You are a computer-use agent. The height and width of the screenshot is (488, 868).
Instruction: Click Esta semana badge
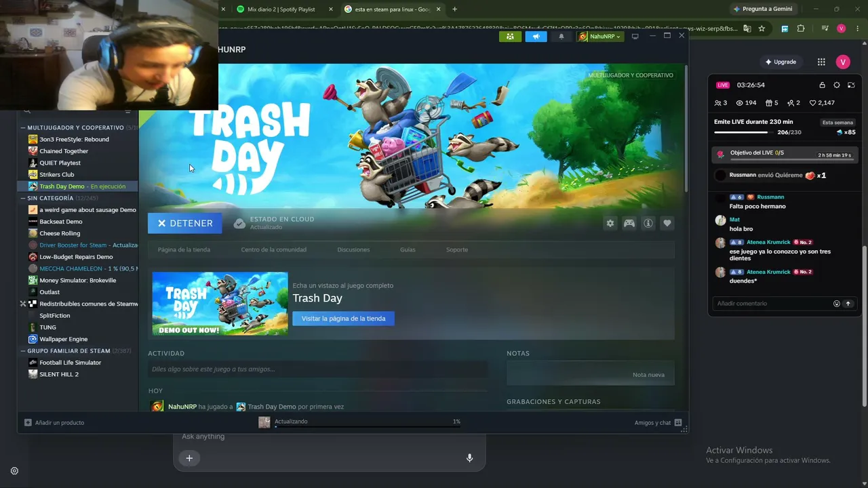[x=838, y=123]
